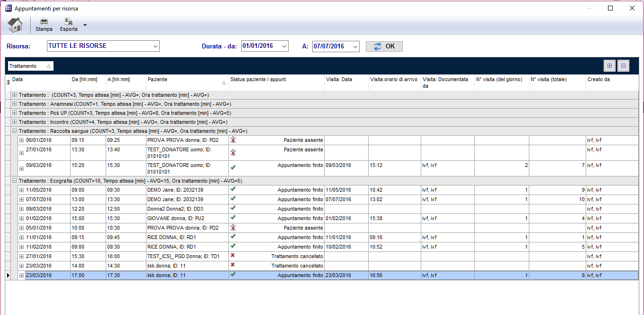Click the collapse all groups minus icon
This screenshot has height=315, width=644.
[623, 66]
